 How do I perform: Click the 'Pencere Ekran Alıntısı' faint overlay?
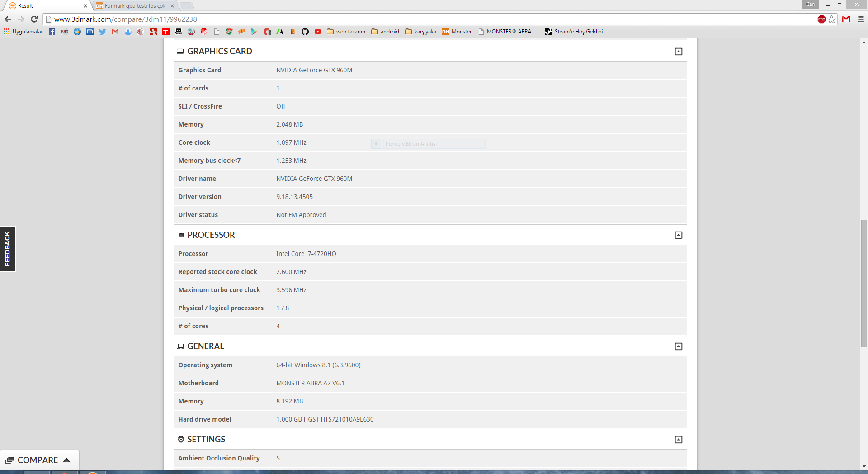[428, 144]
